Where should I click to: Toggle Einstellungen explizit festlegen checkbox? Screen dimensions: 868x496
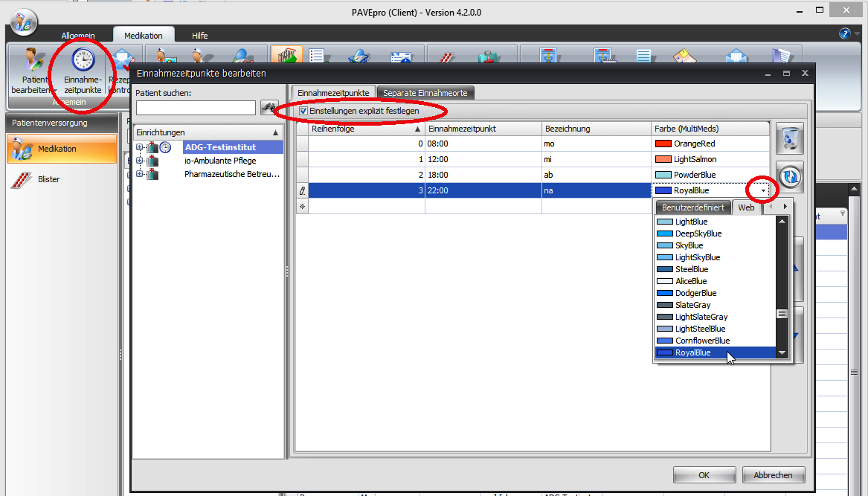pyautogui.click(x=303, y=111)
